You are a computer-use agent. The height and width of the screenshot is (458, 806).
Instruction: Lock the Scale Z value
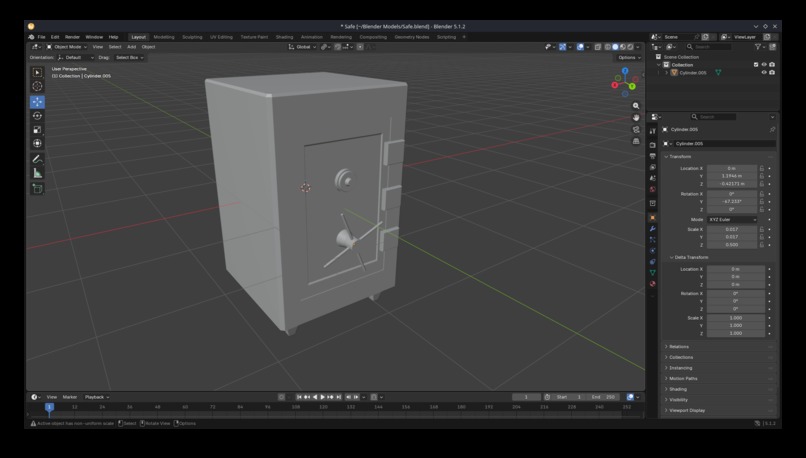pos(762,245)
